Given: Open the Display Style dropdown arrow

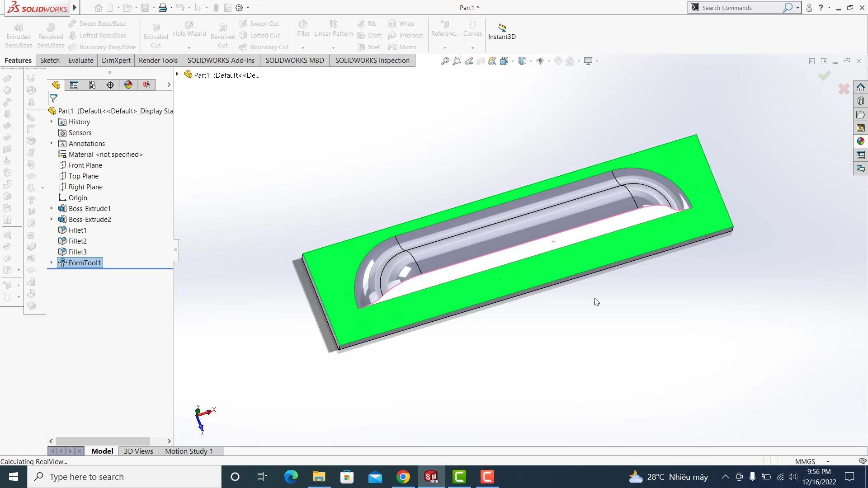Looking at the screenshot, I should (531, 61).
